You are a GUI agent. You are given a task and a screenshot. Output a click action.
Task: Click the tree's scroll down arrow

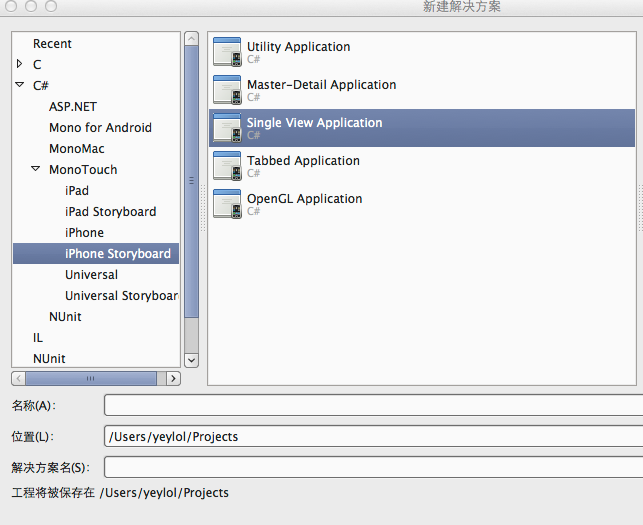pos(192,360)
